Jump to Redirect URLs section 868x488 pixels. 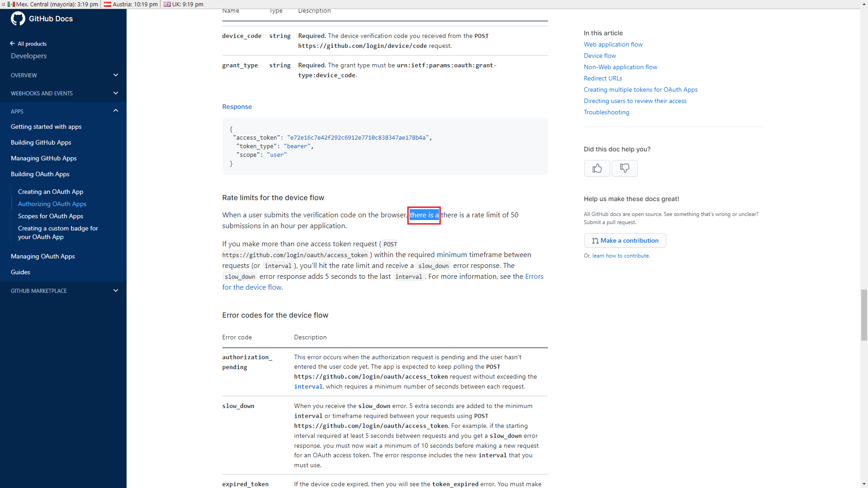603,78
